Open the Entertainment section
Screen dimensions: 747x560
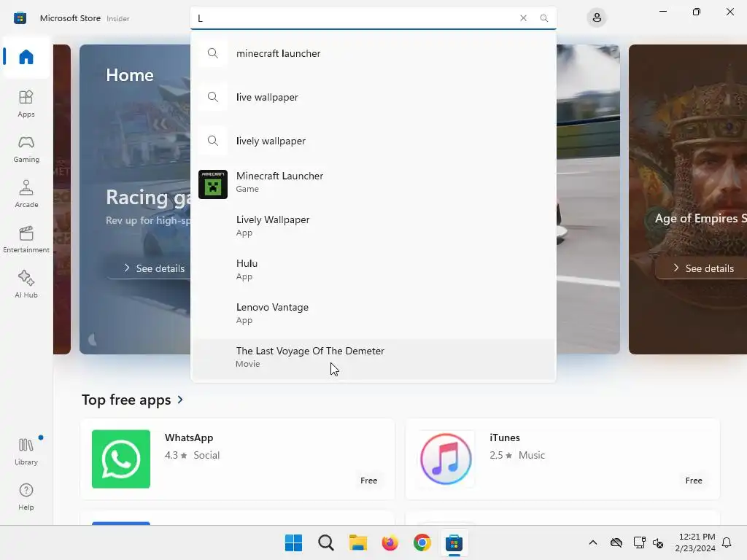(x=26, y=239)
